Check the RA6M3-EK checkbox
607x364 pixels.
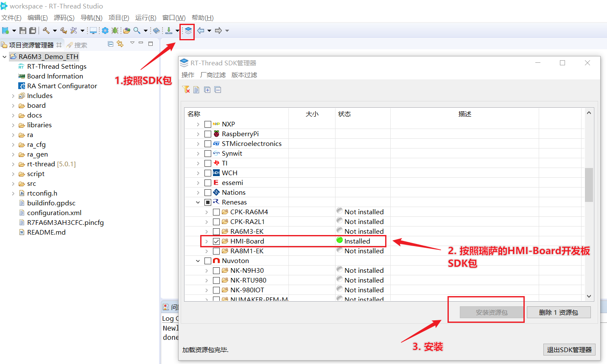tap(216, 232)
